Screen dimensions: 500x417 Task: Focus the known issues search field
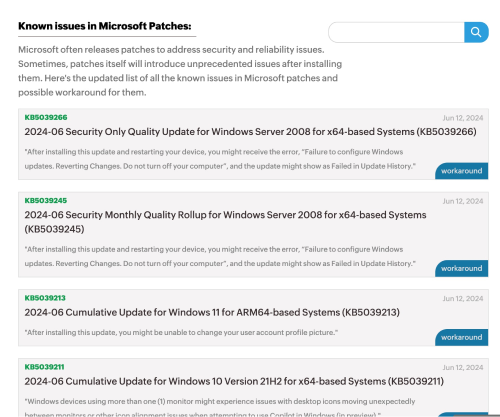396,32
